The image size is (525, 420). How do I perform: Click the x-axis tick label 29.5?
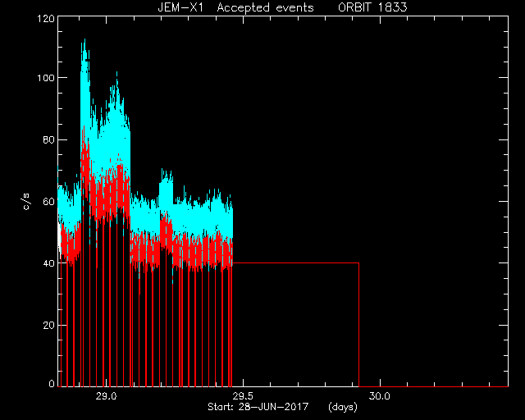(243, 396)
